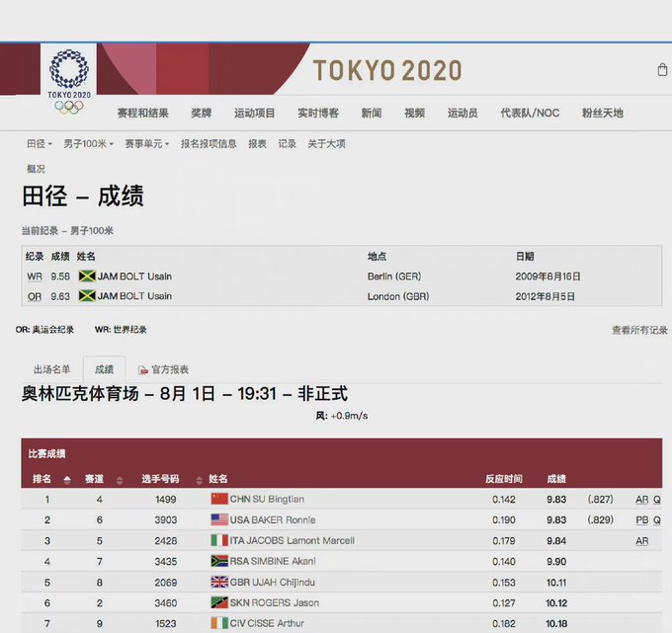Open 记录 submenu item
Screen dimensions: 672x633
[288, 144]
